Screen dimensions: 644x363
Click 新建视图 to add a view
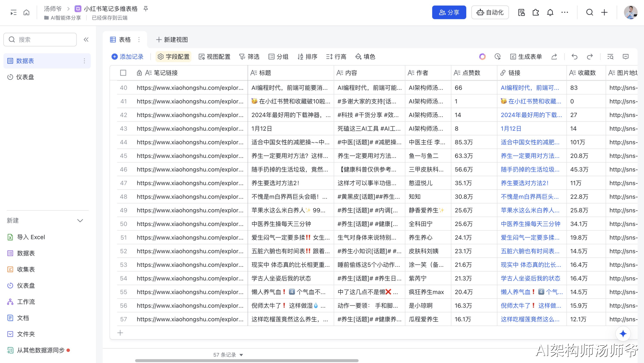[x=172, y=40]
